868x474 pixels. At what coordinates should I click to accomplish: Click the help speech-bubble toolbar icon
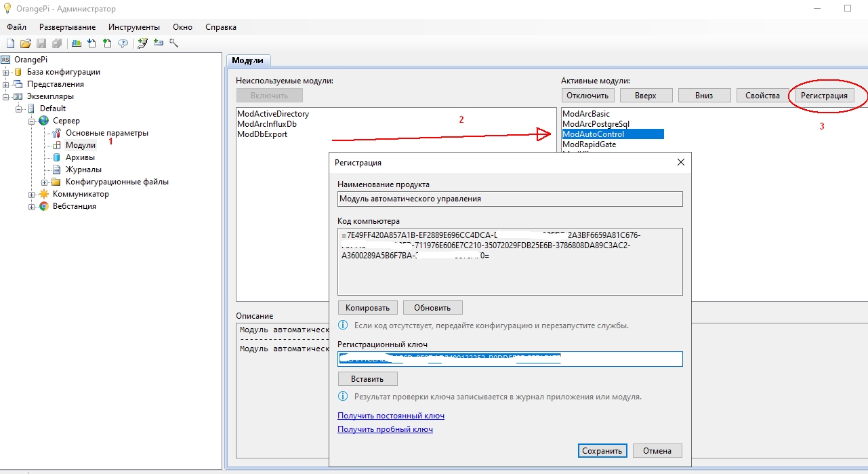click(123, 43)
